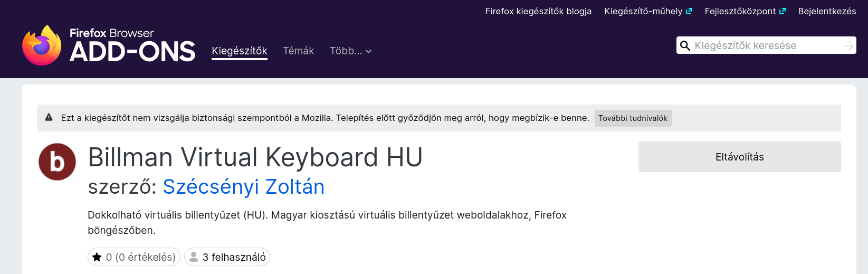The height and width of the screenshot is (274, 868).
Task: Open author link Szécsényi Zoltán
Action: pos(243,187)
